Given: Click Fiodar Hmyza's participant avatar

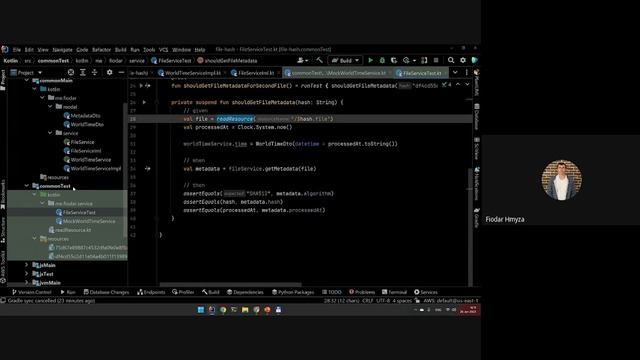Looking at the screenshot, I should (x=562, y=180).
